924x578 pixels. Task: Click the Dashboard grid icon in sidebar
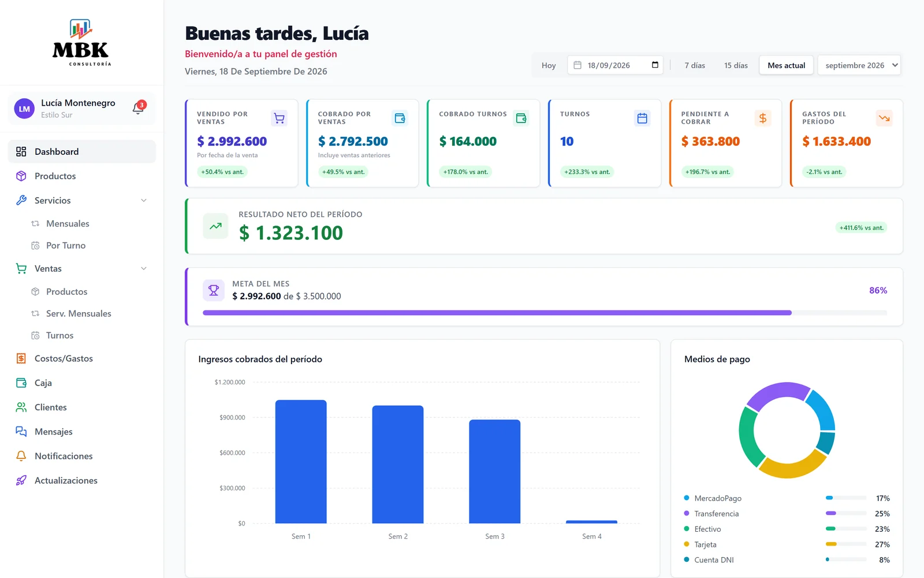click(21, 151)
